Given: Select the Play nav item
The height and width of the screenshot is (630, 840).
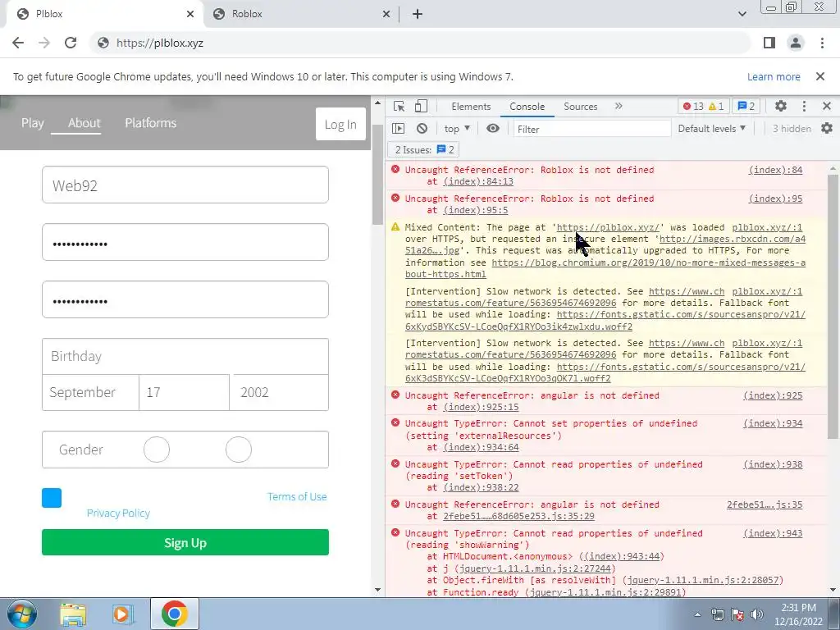Looking at the screenshot, I should click(x=33, y=123).
